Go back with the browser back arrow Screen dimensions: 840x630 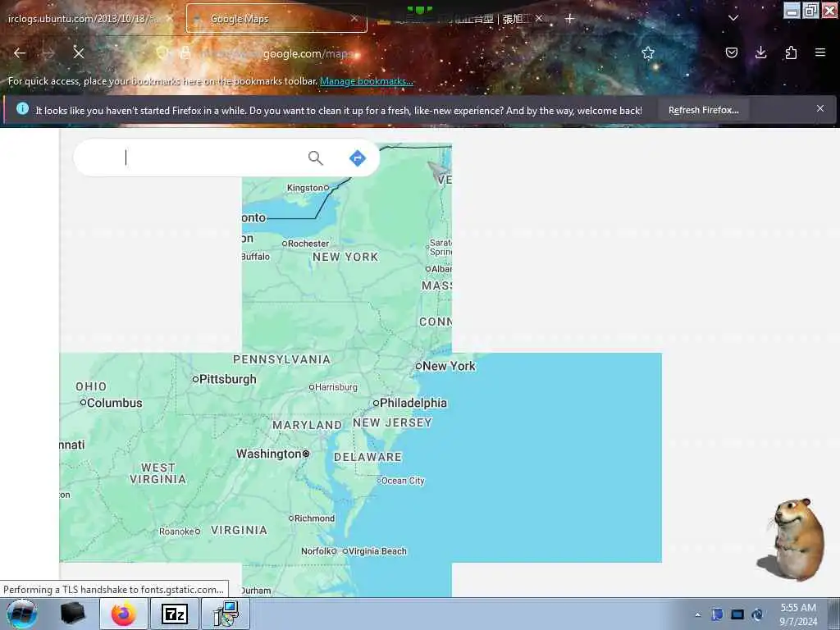coord(20,53)
